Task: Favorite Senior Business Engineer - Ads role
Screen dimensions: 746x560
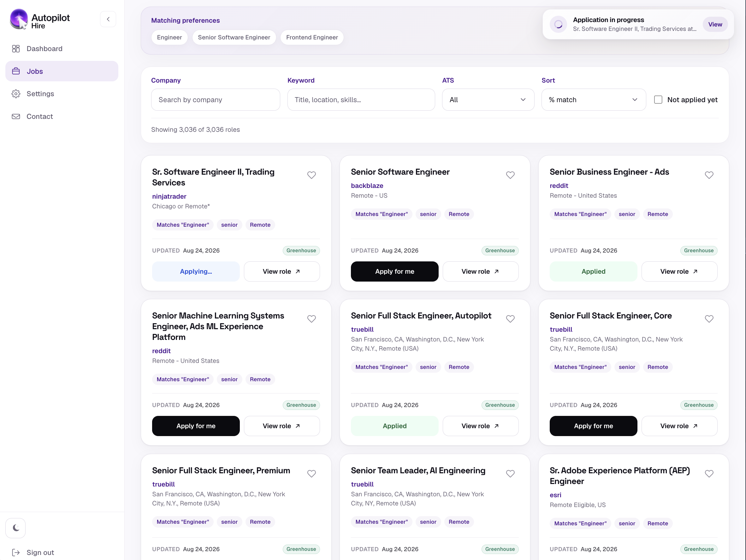Action: (709, 175)
